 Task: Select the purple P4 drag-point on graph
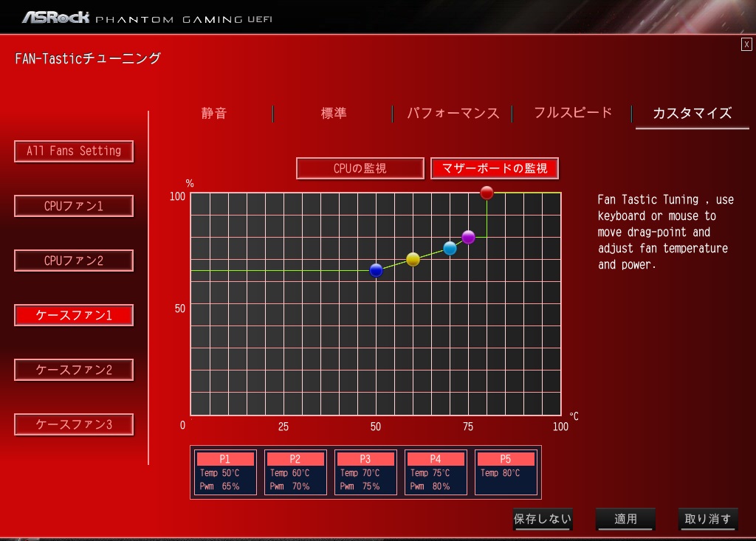(x=468, y=237)
